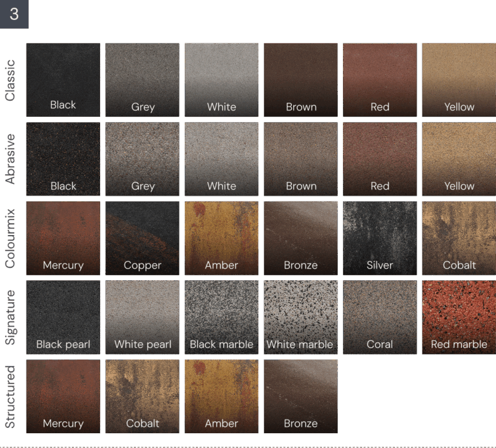The width and height of the screenshot is (496, 448).
Task: Select the Classic Black swatch
Action: (x=63, y=80)
